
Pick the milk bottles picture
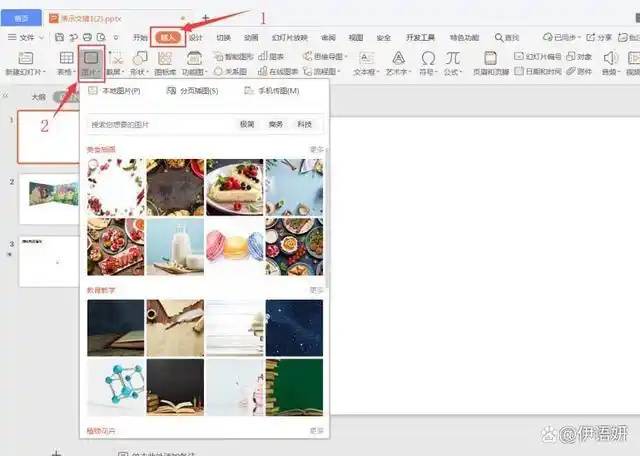click(x=175, y=247)
